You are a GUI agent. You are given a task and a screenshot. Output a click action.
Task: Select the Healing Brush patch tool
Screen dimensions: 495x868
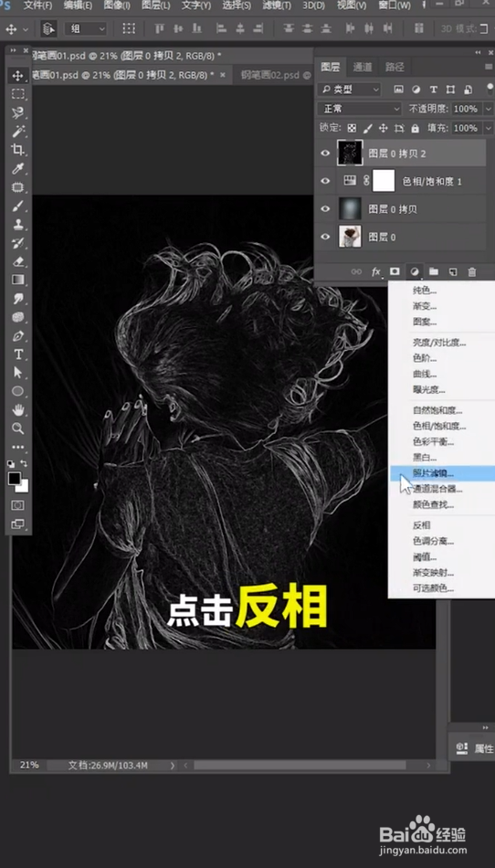(18, 187)
